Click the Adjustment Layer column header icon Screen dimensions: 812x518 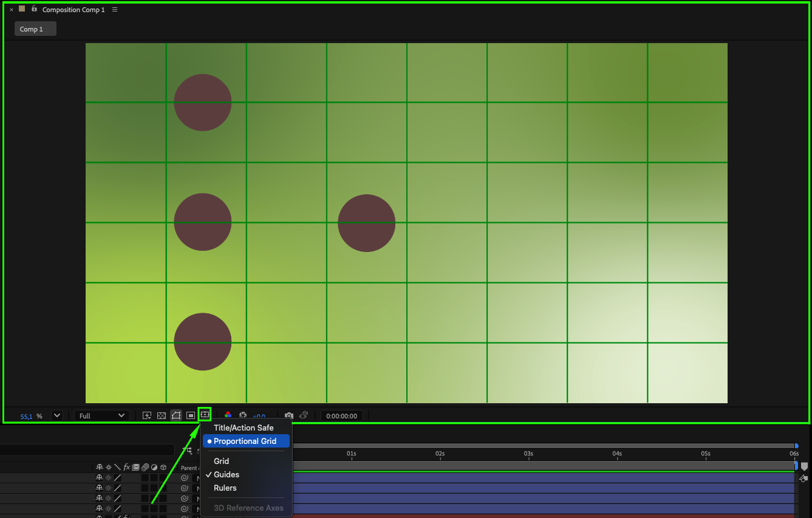154,468
